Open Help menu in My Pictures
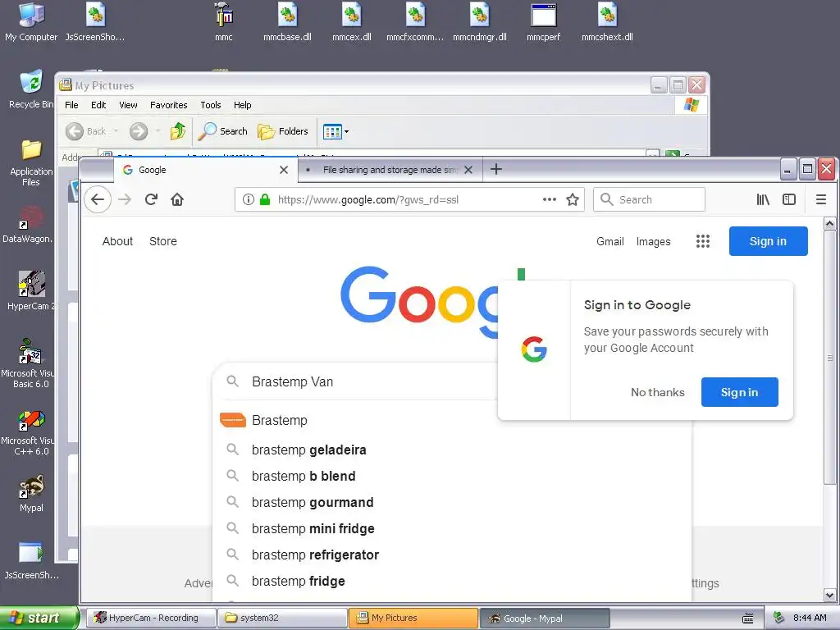Screen dimensions: 840x630 click(x=242, y=105)
